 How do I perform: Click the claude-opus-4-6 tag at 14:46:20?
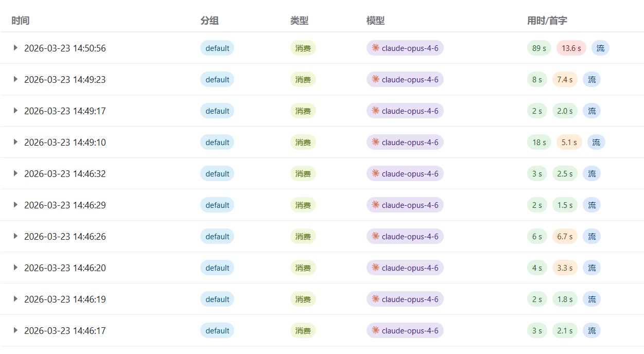[405, 268]
